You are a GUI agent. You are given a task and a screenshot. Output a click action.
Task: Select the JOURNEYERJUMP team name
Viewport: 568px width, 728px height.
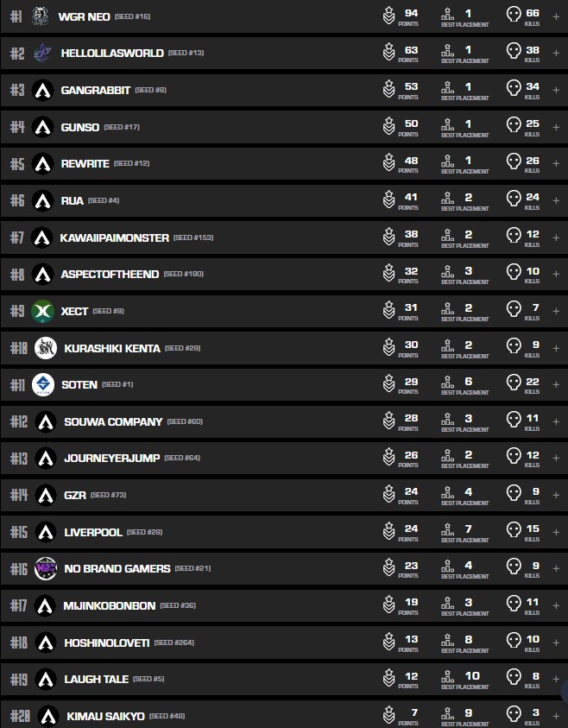[112, 458]
